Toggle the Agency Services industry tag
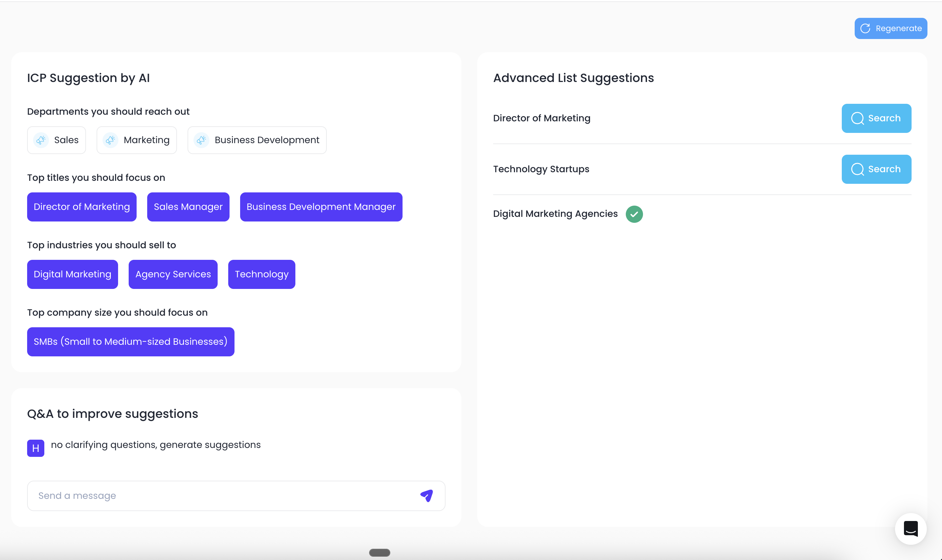942x560 pixels. pyautogui.click(x=173, y=274)
